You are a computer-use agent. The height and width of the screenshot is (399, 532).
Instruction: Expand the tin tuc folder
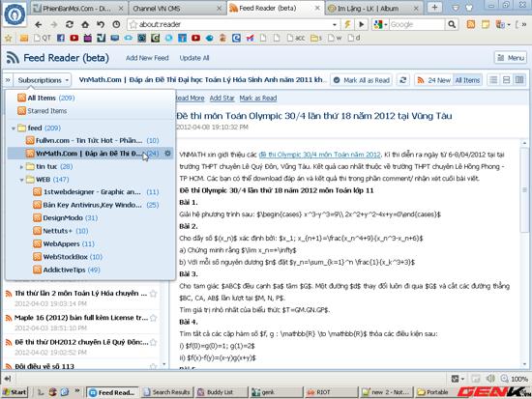click(x=21, y=167)
